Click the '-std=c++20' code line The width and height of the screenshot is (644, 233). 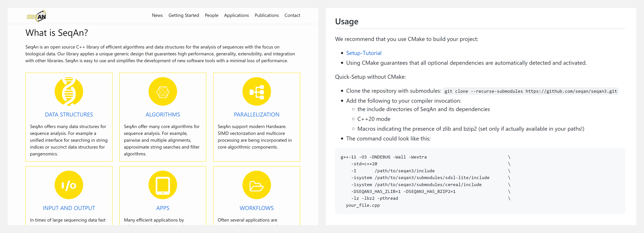[x=364, y=164]
